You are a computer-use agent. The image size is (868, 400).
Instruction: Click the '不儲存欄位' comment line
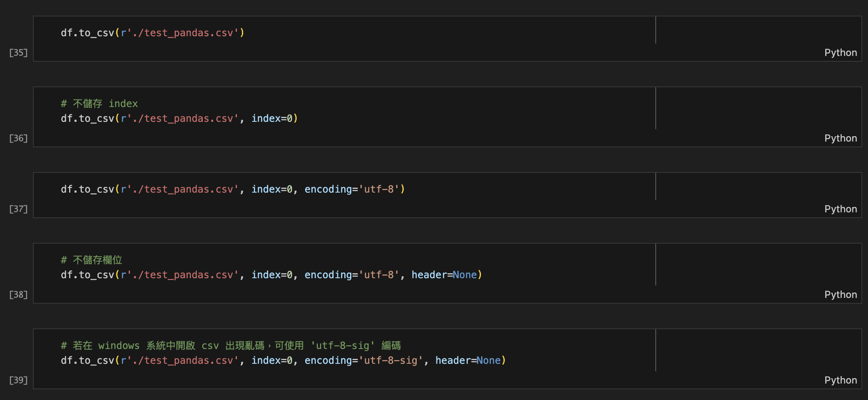click(91, 260)
